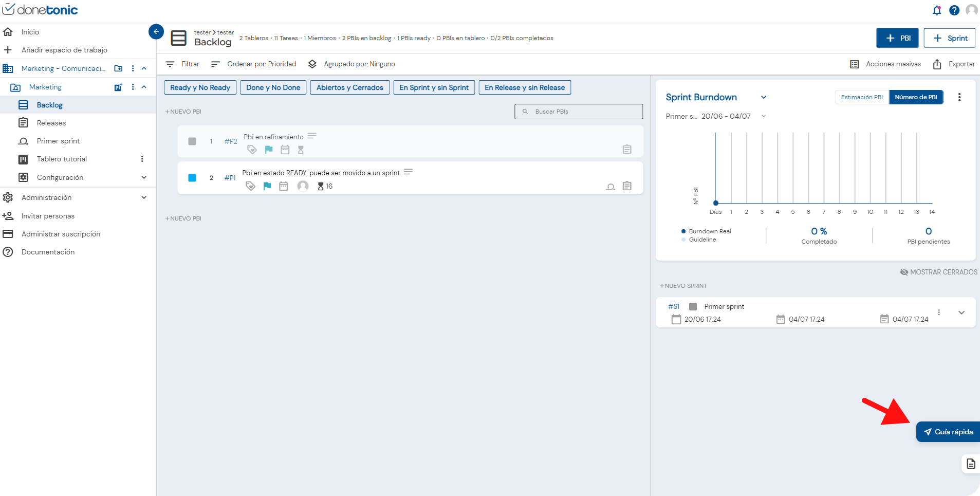Open Tablero tutorial in the sidebar
Image resolution: width=980 pixels, height=496 pixels.
(x=62, y=159)
